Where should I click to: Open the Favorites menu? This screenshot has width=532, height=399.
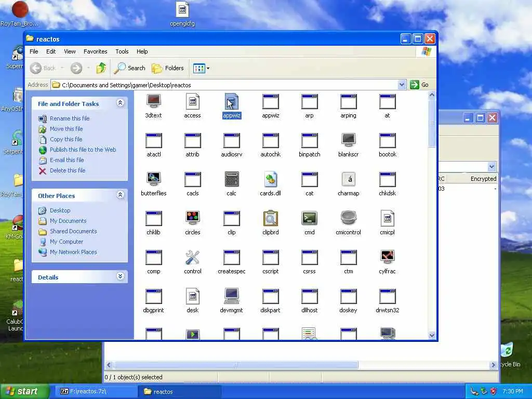point(96,51)
